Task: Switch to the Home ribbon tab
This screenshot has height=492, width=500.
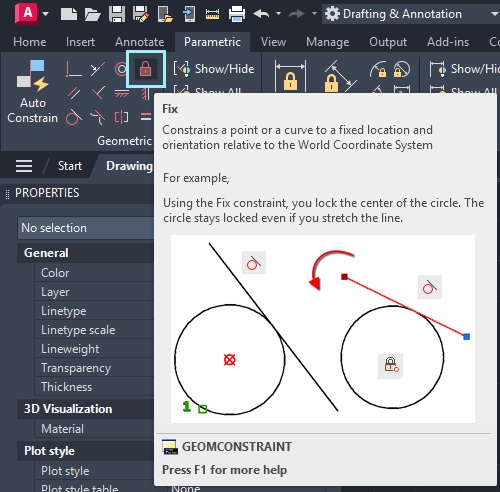Action: click(x=30, y=42)
